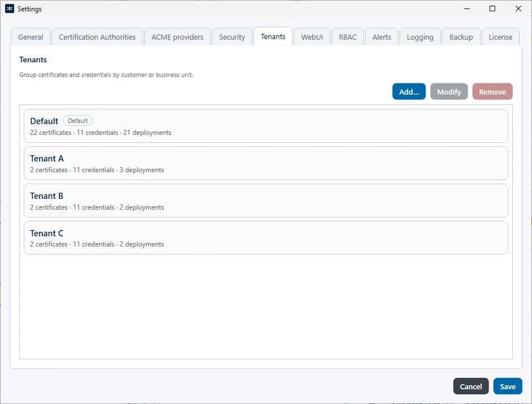This screenshot has height=404, width=532.
Task: Cancel the settings dialog
Action: click(x=470, y=386)
